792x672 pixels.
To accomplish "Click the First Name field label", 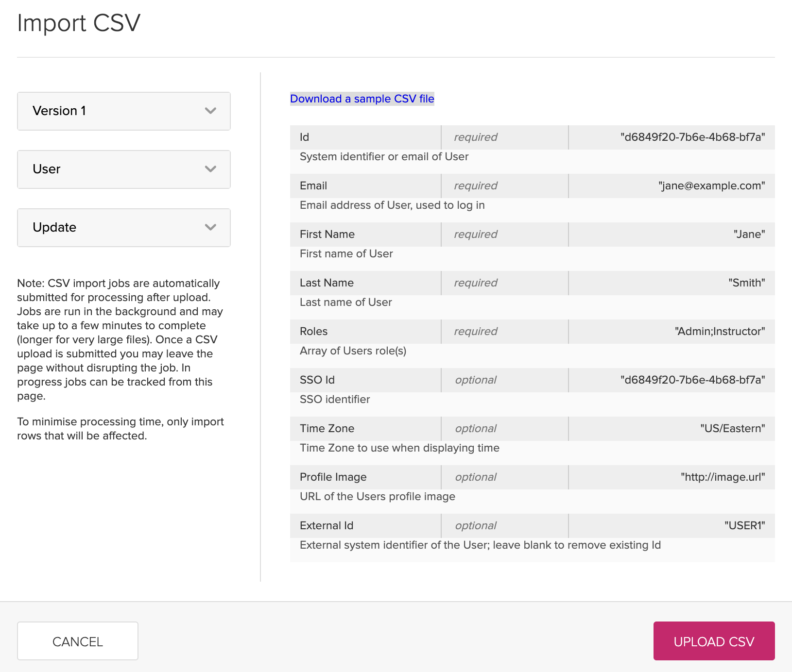I will tap(327, 235).
